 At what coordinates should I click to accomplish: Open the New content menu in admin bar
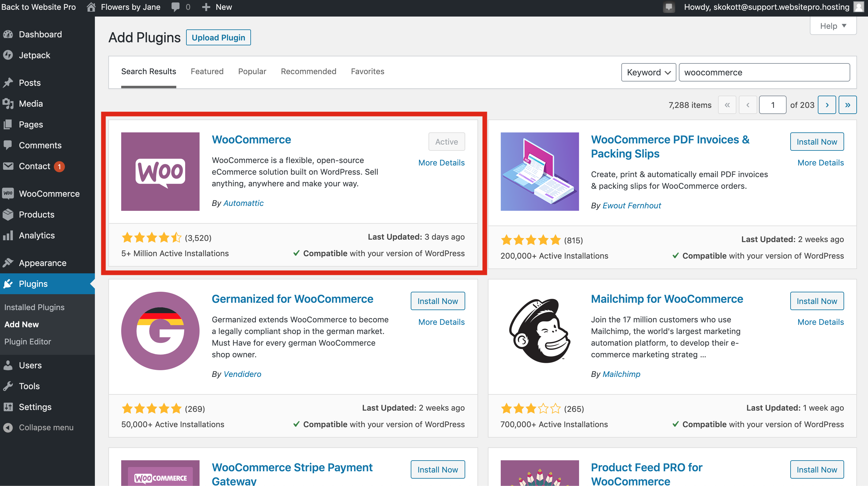click(217, 7)
